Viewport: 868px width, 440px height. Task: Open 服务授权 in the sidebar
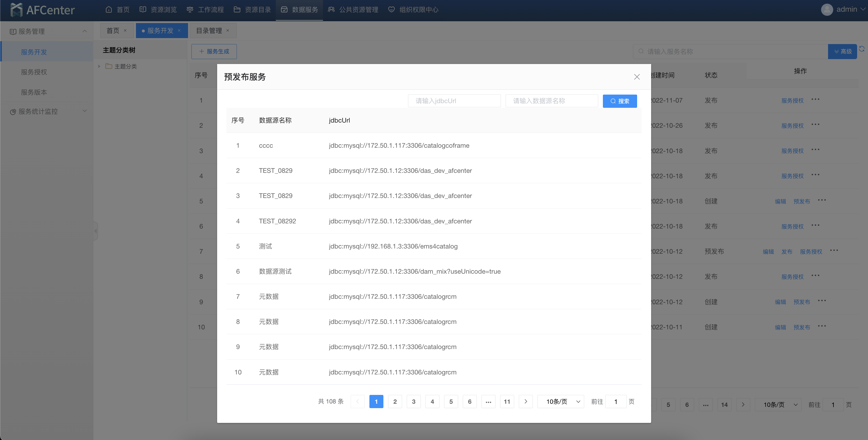(x=34, y=72)
